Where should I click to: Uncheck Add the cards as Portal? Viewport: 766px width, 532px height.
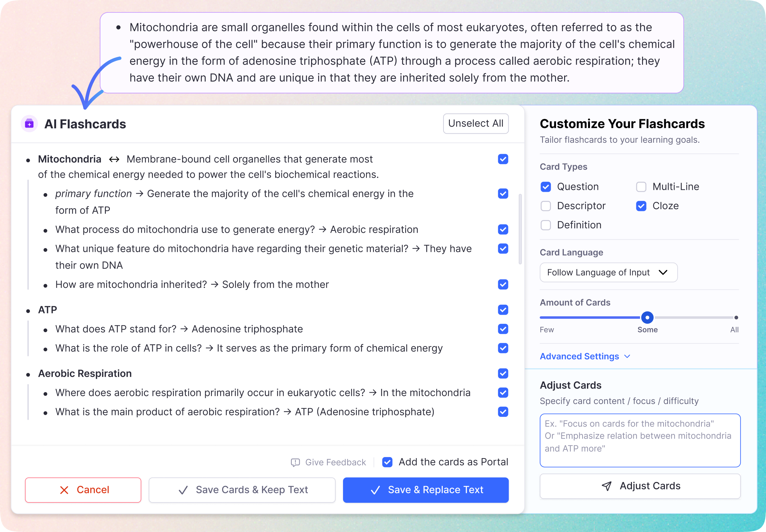pos(387,462)
